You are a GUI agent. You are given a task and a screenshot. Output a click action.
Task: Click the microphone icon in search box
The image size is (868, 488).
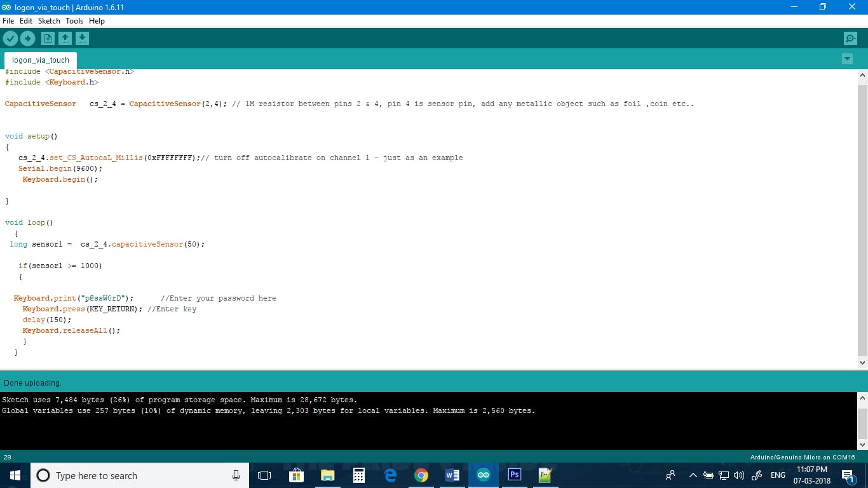coord(236,475)
